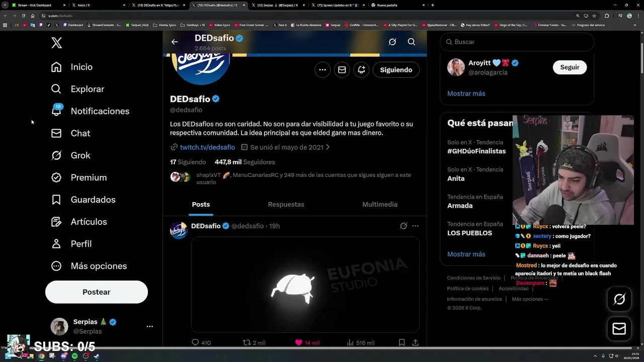Open Premium in the sidebar
This screenshot has height=362, width=644.
tap(78, 177)
